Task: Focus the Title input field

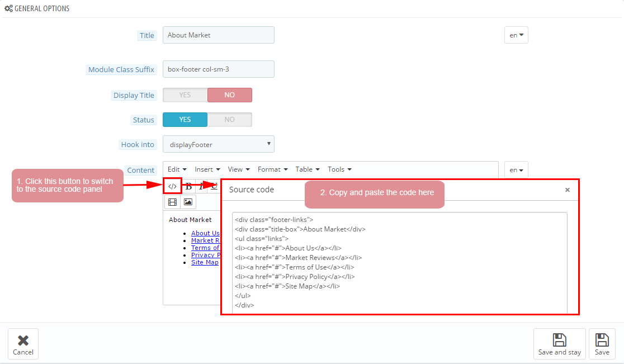Action: tap(219, 35)
